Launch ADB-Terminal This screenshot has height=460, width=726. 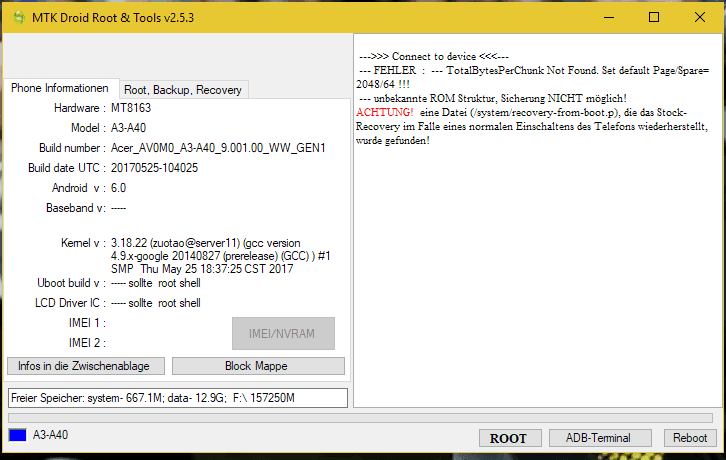[x=600, y=438]
